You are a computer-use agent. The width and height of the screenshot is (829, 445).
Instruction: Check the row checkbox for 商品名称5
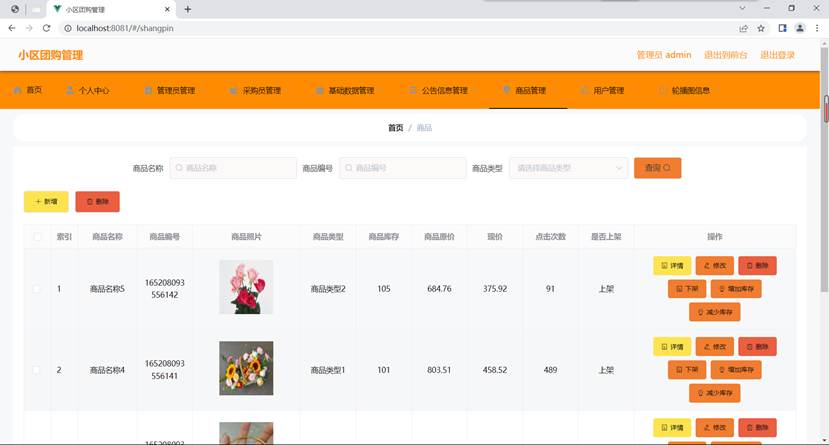point(37,289)
